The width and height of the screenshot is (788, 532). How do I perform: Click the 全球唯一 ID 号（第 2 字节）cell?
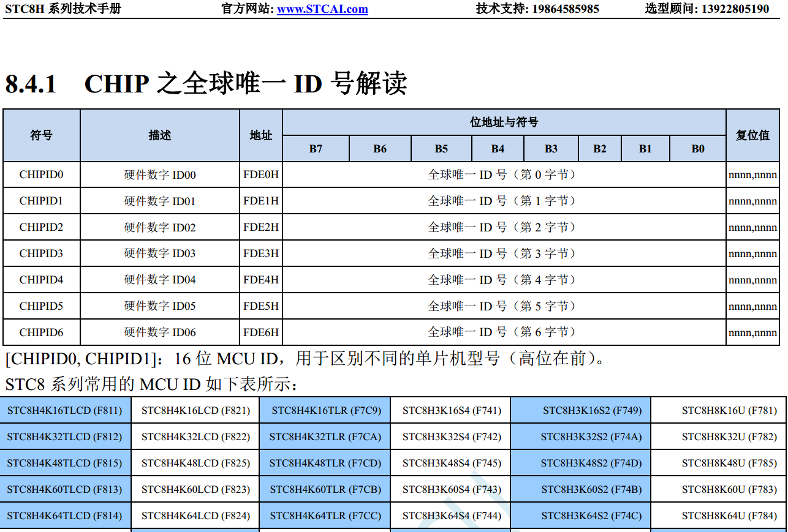point(504,227)
